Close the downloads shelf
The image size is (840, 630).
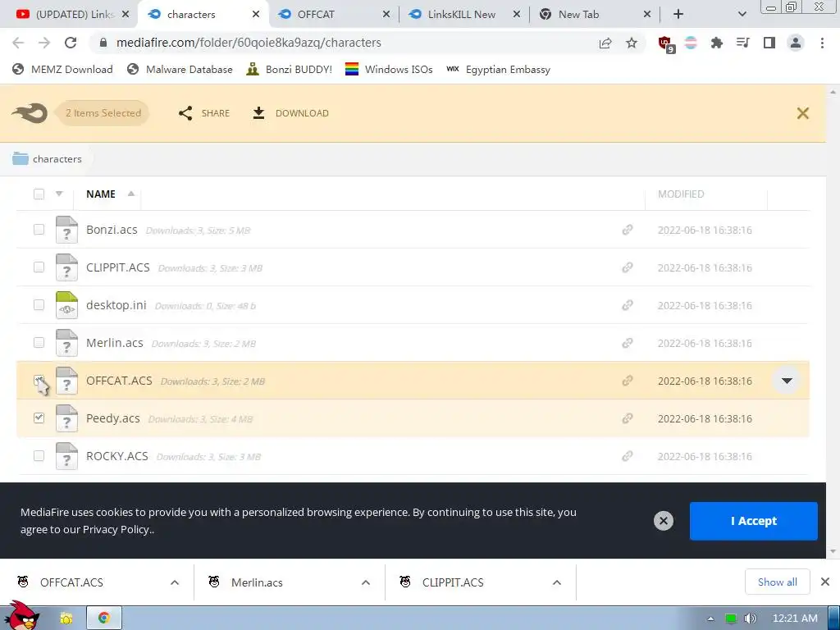[825, 582]
